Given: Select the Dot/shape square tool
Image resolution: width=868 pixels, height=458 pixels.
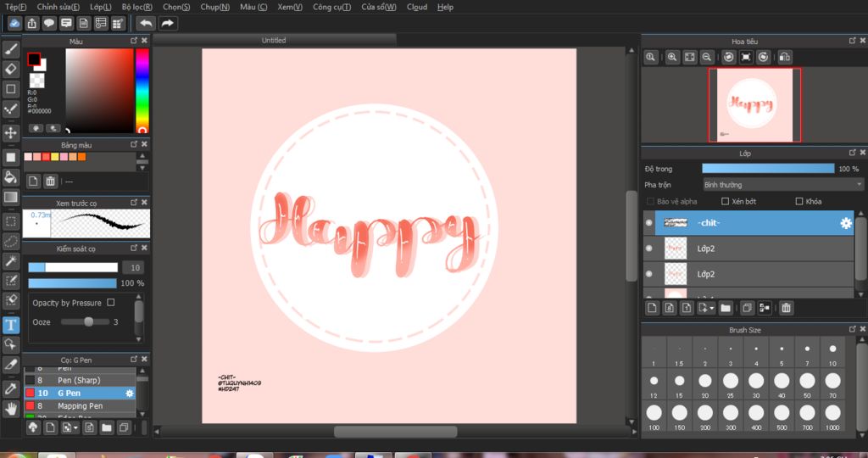Looking at the screenshot, I should point(10,89).
